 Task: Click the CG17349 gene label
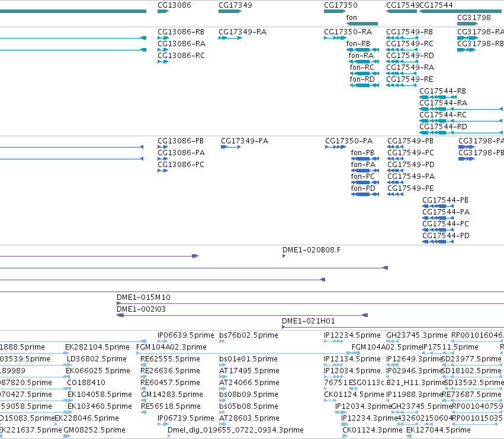pyautogui.click(x=235, y=5)
